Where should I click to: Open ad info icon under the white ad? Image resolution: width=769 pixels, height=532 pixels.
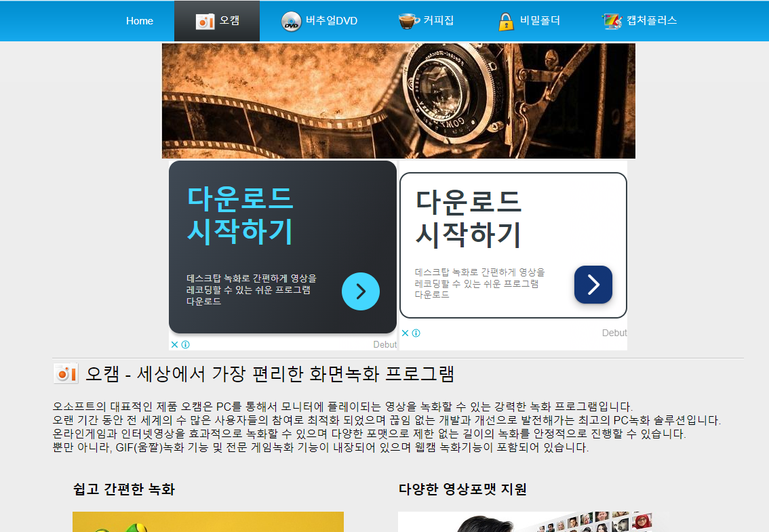(x=416, y=333)
